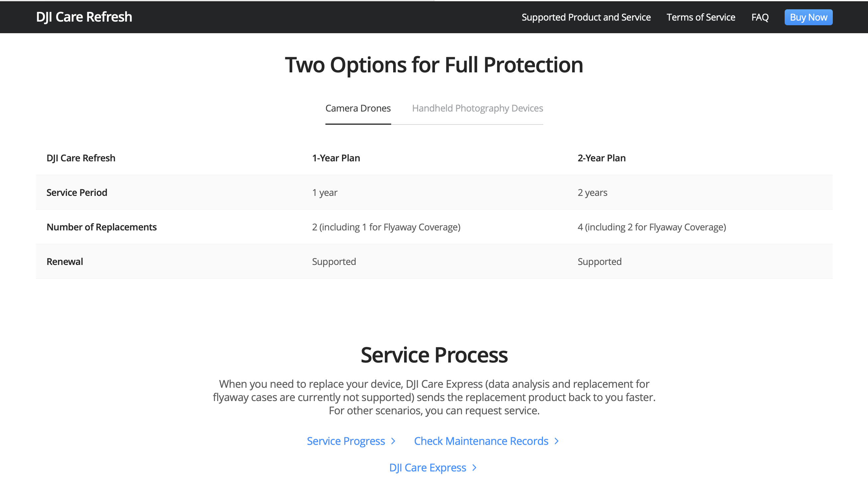The image size is (868, 494).
Task: Click the 2-Year Plan column header
Action: pyautogui.click(x=601, y=158)
